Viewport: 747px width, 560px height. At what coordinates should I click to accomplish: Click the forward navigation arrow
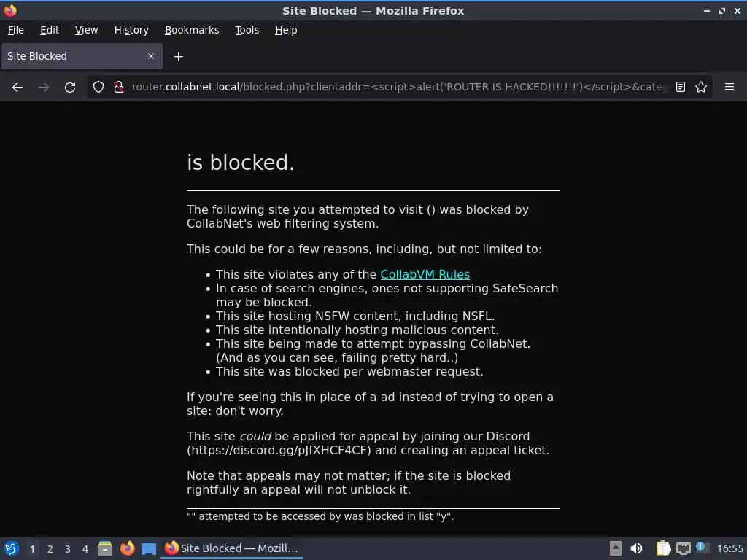[44, 87]
